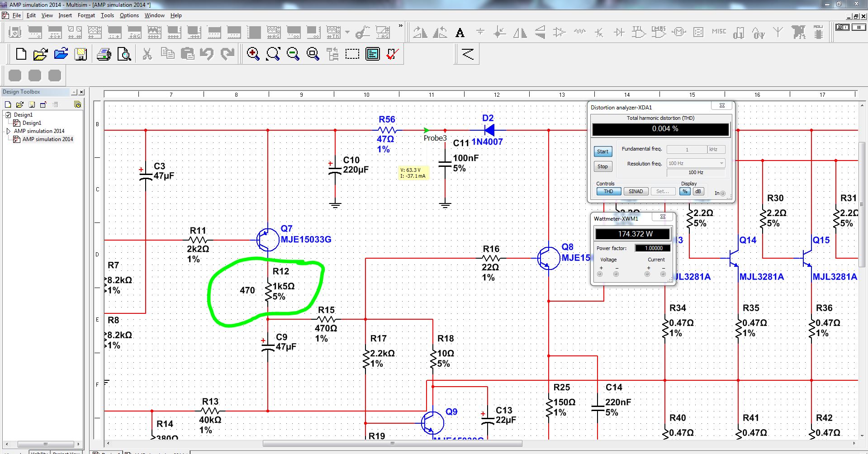
Task: Click Start in Distortion analyzer
Action: point(602,151)
